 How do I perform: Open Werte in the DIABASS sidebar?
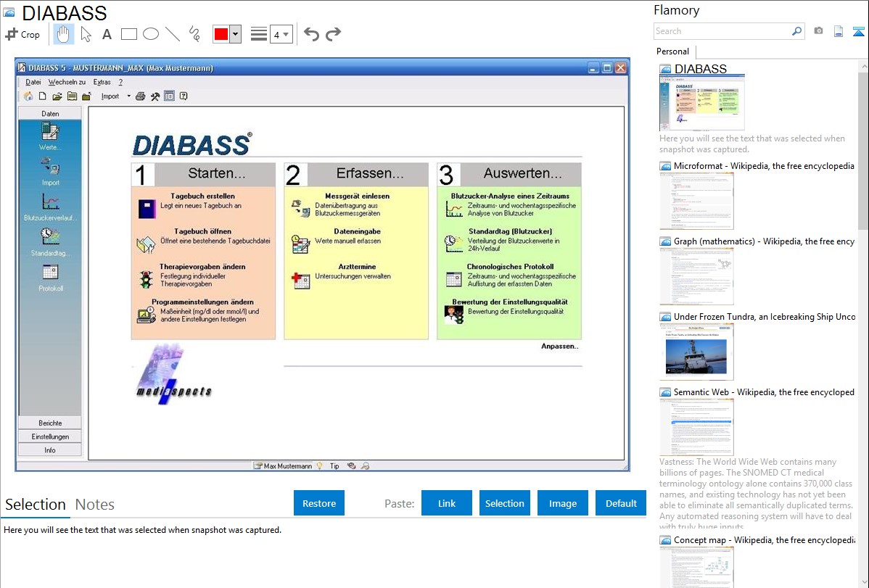click(50, 137)
